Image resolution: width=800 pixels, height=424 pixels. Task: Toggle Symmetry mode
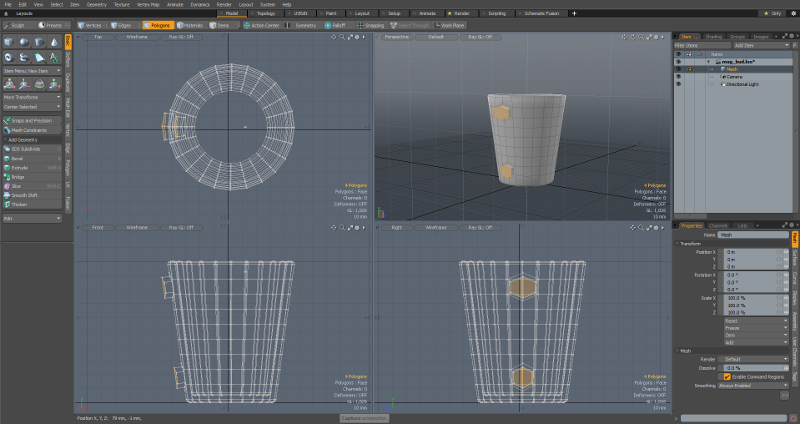303,25
